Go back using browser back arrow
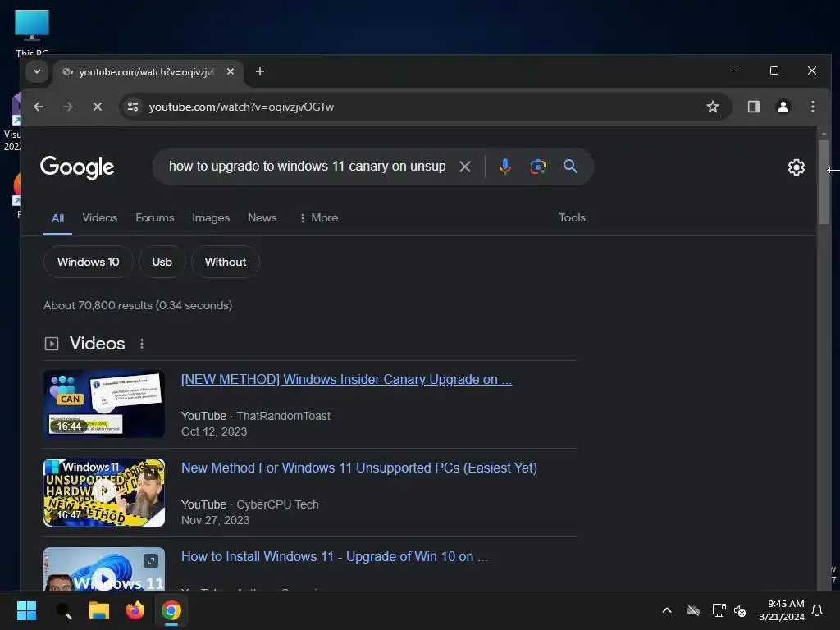Viewport: 840px width, 630px height. 39,107
